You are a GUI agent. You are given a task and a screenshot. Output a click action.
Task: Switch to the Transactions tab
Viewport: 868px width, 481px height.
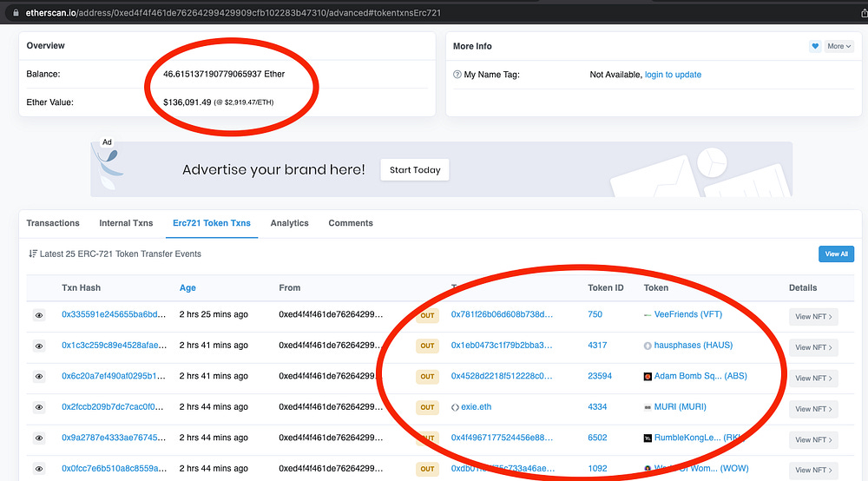pos(53,223)
